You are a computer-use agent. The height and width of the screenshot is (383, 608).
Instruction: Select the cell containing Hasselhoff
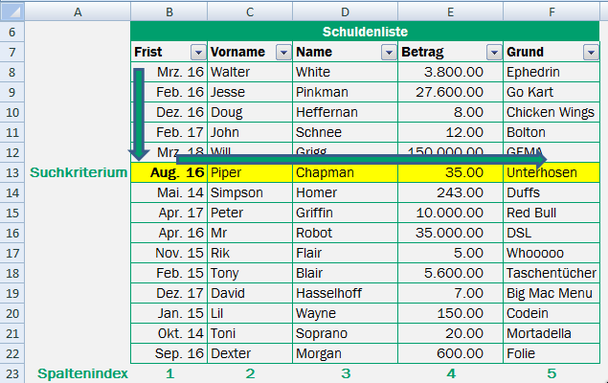click(345, 293)
